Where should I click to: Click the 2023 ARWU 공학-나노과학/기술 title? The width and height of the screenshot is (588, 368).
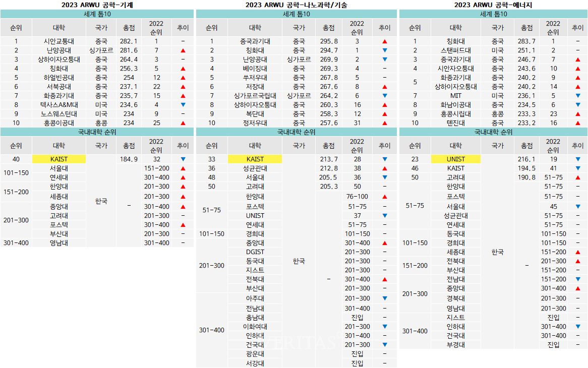[x=296, y=4]
